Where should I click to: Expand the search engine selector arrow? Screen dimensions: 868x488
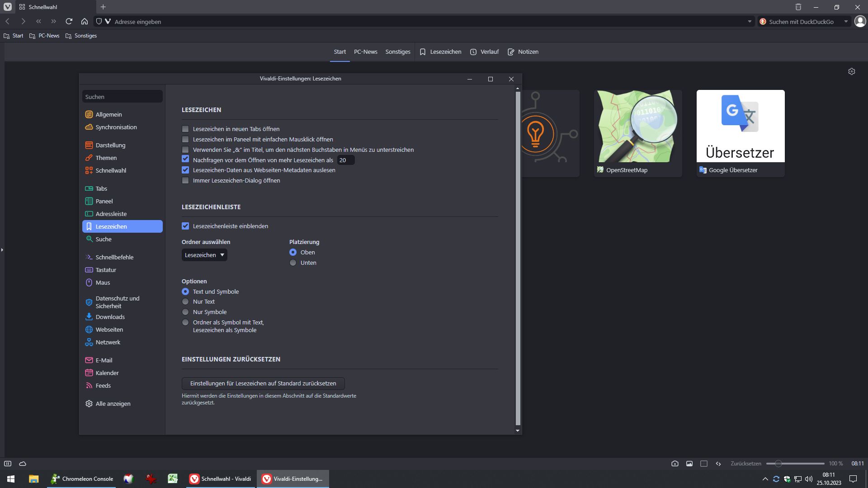(846, 21)
